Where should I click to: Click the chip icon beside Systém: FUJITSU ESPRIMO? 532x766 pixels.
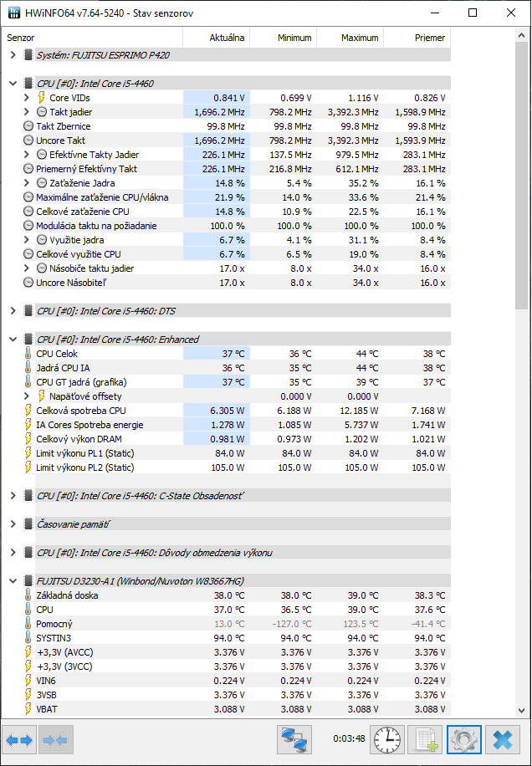tap(28, 55)
